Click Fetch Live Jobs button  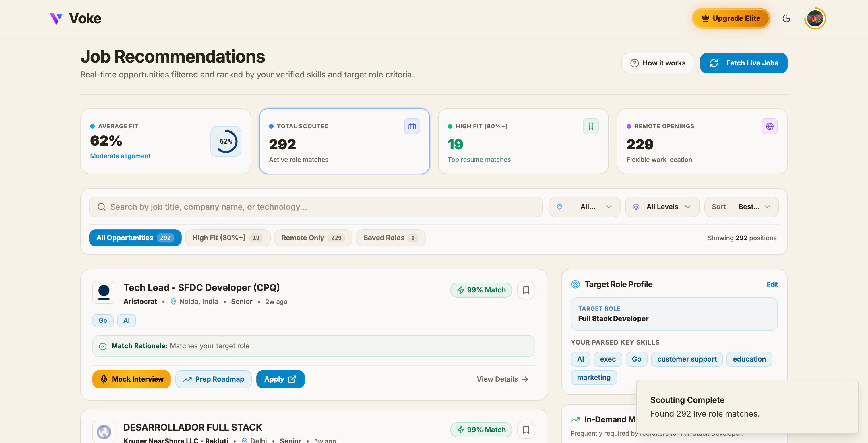(743, 63)
